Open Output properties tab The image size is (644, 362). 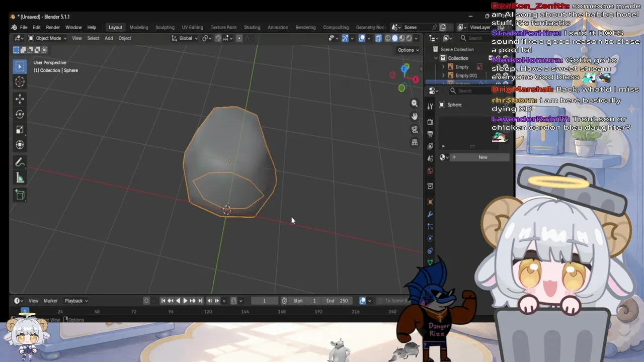[430, 134]
